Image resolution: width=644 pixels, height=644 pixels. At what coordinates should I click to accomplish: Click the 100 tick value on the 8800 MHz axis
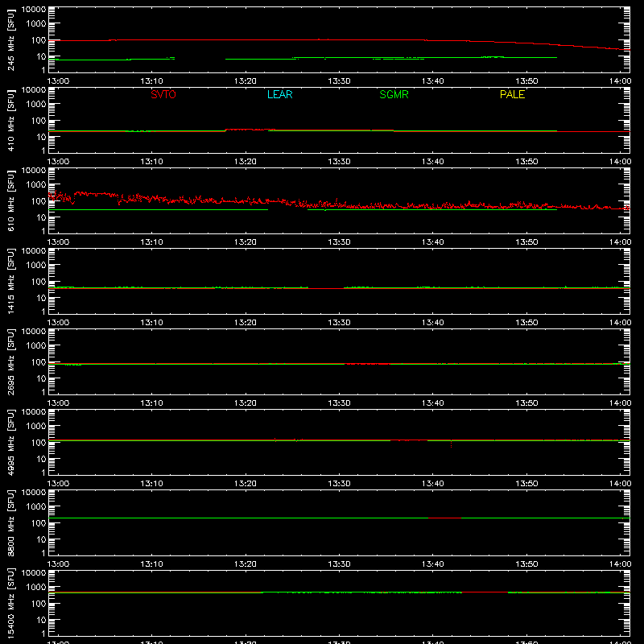tap(39, 523)
